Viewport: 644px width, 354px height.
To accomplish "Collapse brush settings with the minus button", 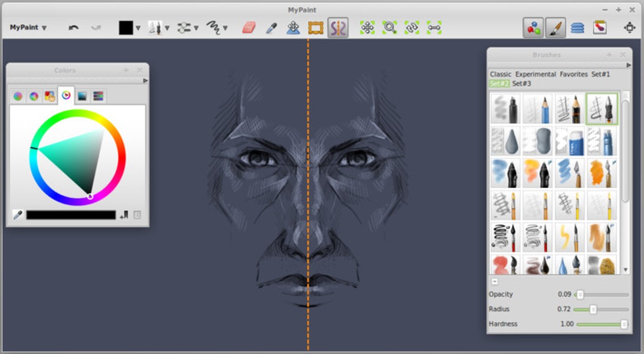I will point(495,281).
